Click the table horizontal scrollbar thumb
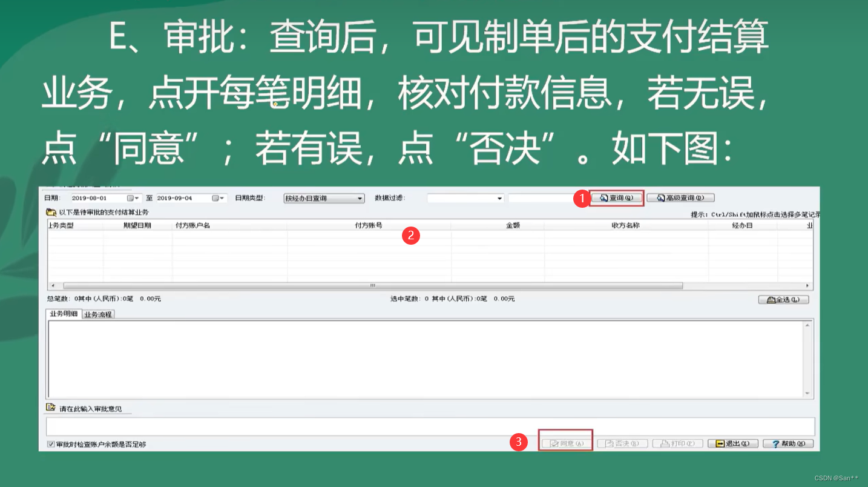 [x=373, y=285]
